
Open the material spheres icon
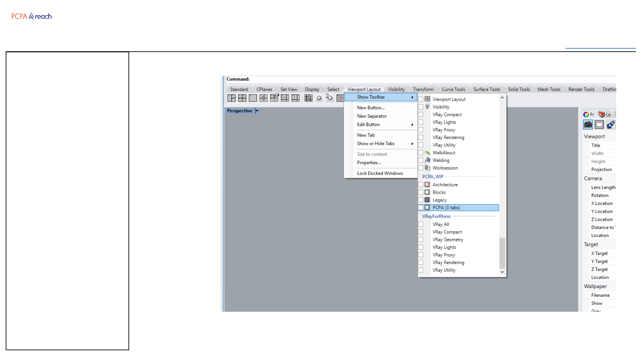[x=611, y=125]
